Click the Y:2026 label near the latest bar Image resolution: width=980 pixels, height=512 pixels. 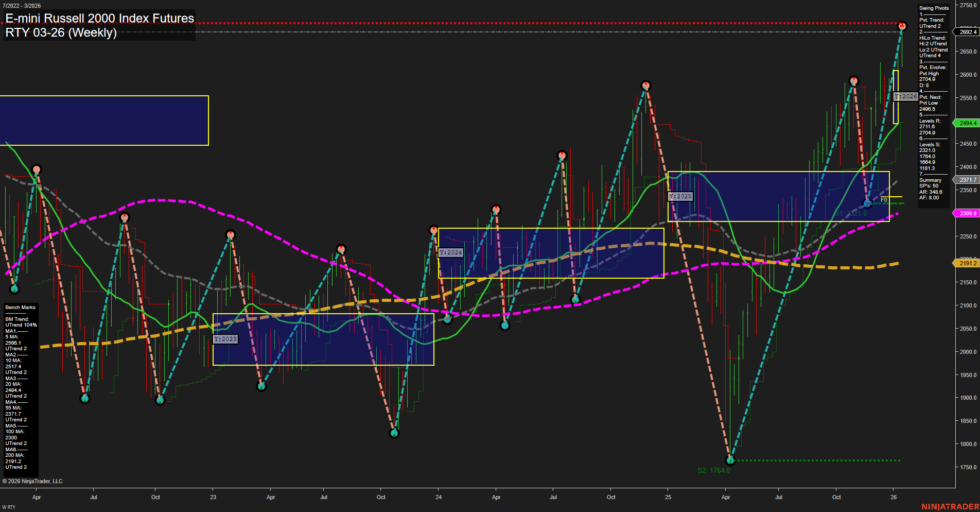[906, 96]
